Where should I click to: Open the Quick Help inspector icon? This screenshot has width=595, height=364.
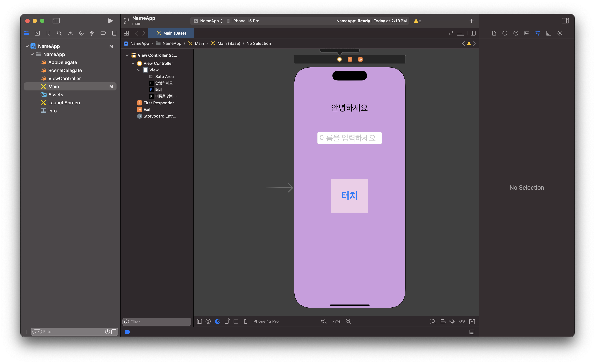[x=515, y=33]
